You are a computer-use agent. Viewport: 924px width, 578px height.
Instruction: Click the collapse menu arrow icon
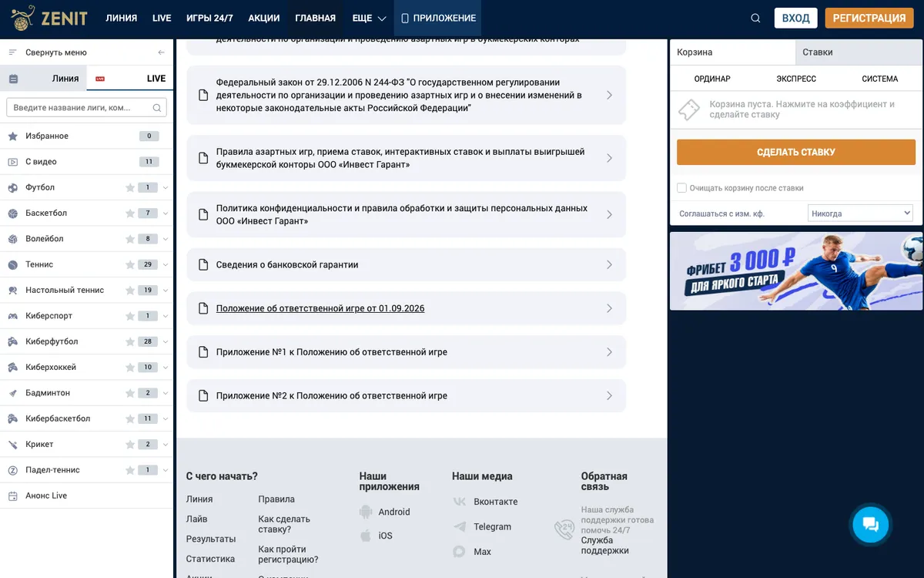161,52
